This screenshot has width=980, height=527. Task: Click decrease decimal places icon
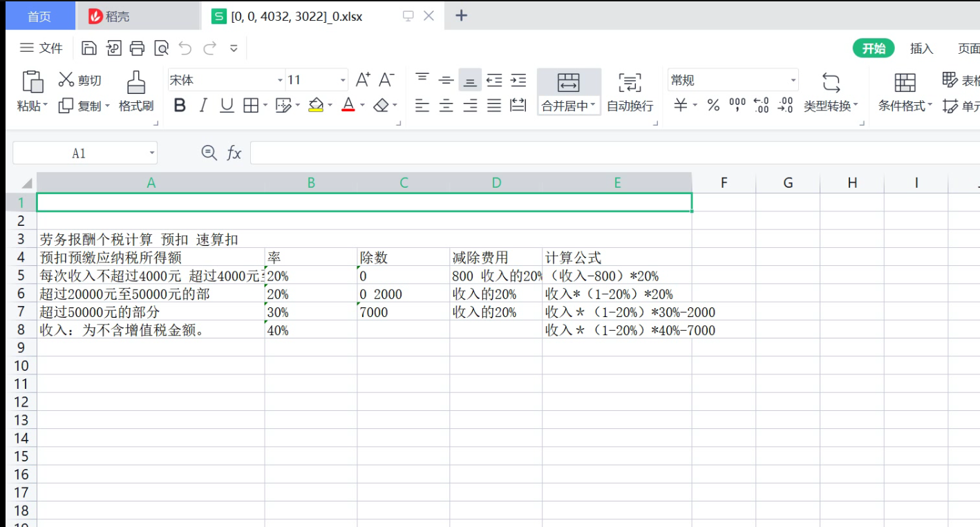[x=785, y=105]
